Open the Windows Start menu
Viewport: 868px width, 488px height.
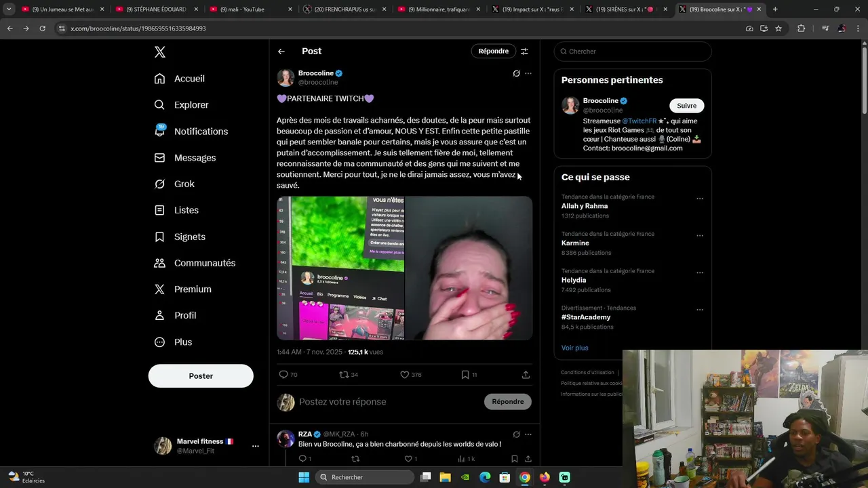coord(304,477)
